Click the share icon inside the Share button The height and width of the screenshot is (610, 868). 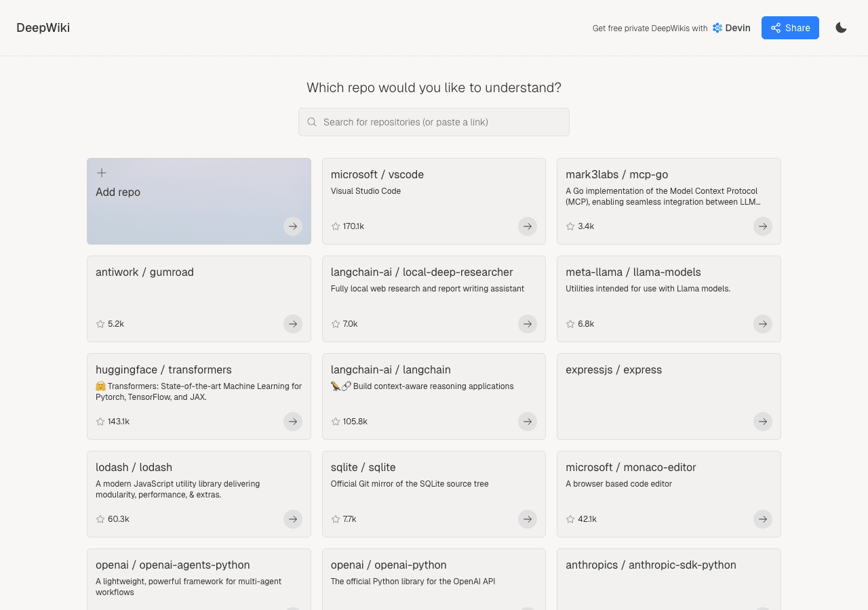tap(776, 28)
